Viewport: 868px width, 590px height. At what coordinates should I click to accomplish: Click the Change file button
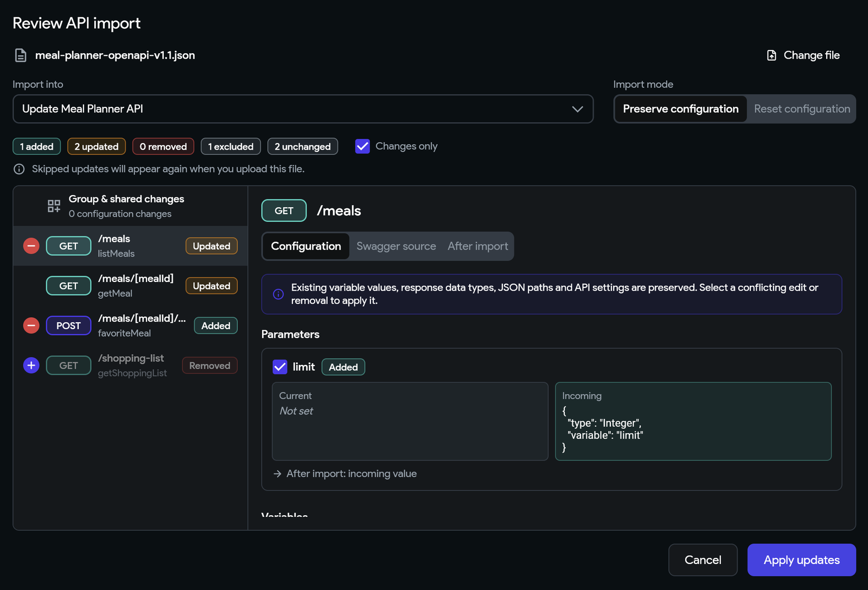point(803,55)
